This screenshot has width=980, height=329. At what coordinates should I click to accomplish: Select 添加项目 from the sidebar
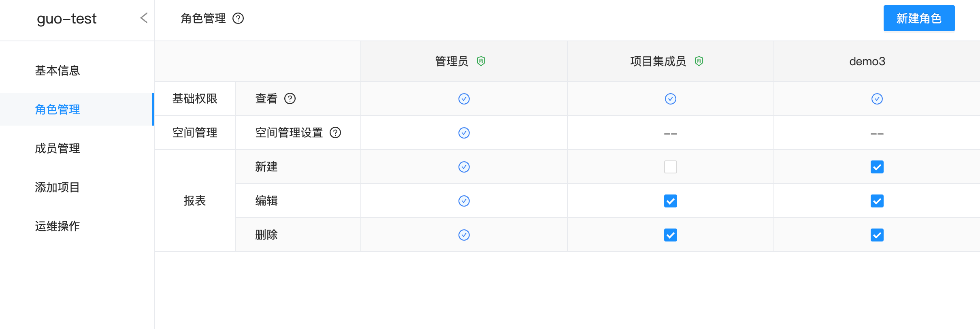[x=57, y=187]
